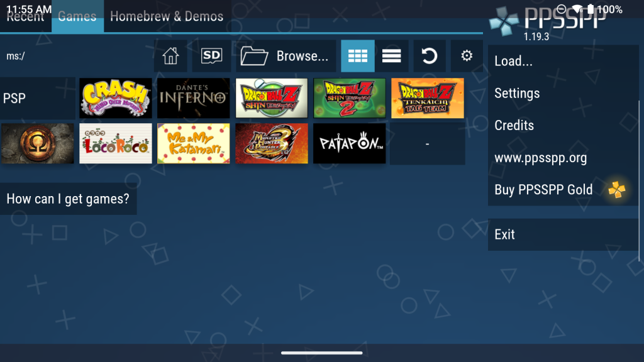Open the game browser gear settings
Screen dimensions: 644x362
tap(467, 56)
